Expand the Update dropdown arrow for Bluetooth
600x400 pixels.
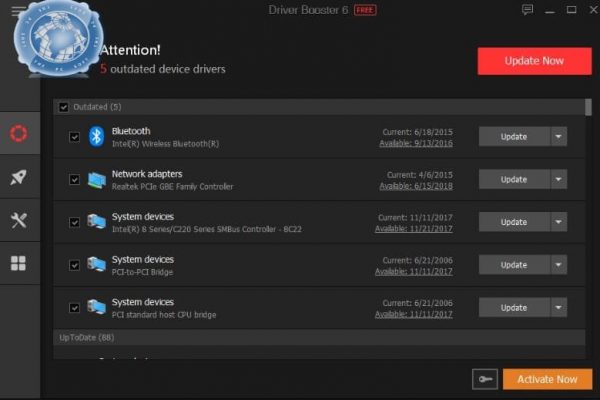point(559,137)
